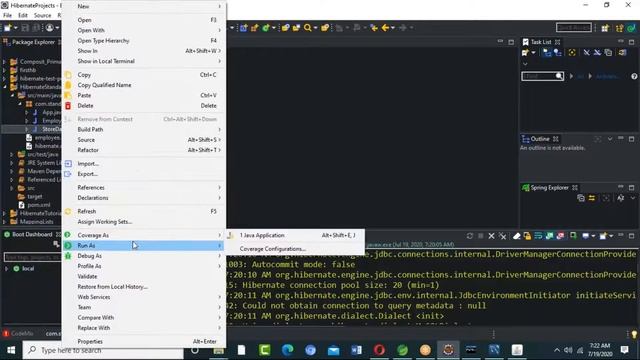Click taskbar search box
This screenshot has height=360, width=640.
pos(103,350)
